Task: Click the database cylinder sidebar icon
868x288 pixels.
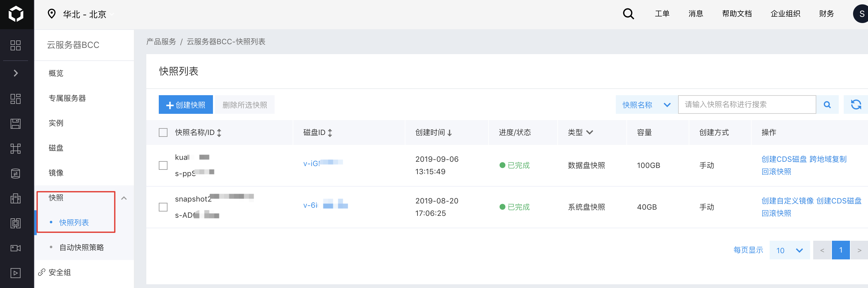Action: pyautogui.click(x=16, y=173)
